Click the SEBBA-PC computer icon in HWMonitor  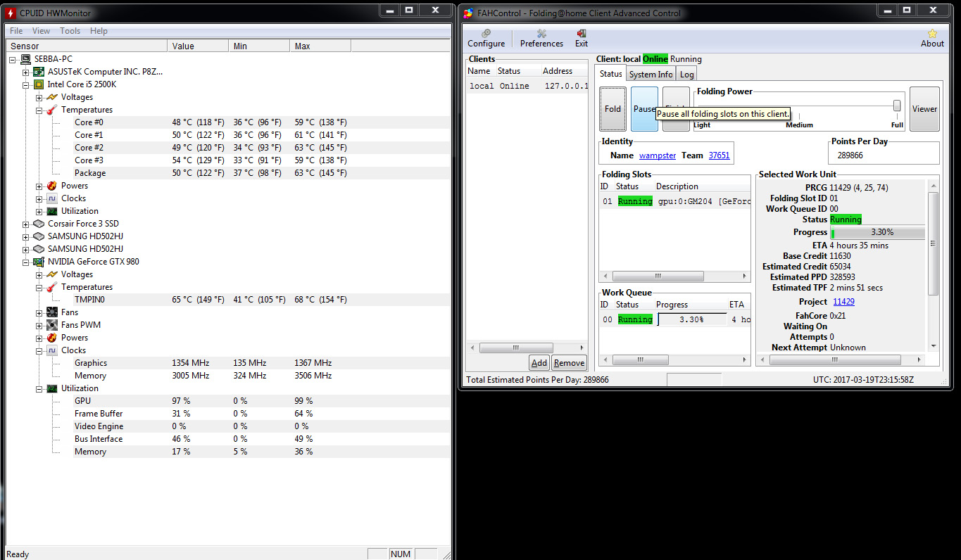(x=26, y=59)
